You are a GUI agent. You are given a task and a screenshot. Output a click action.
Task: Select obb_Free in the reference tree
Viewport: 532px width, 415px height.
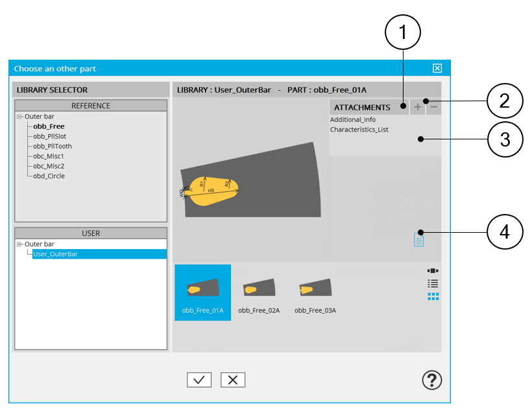pyautogui.click(x=49, y=126)
